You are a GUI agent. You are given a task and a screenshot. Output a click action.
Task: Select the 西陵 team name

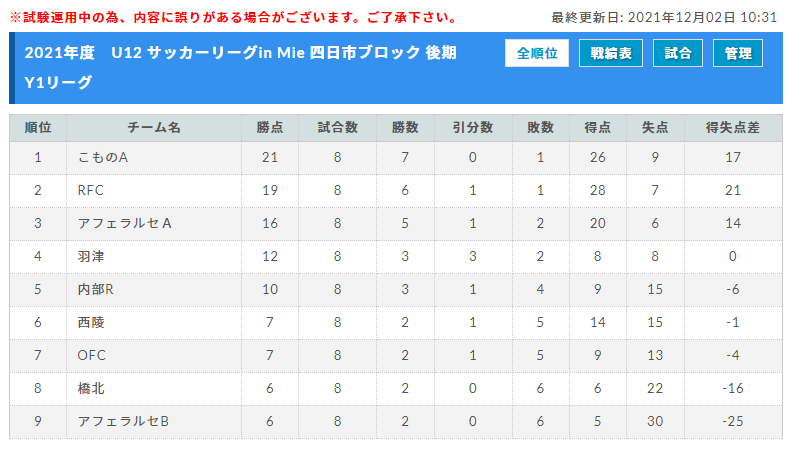tap(91, 322)
